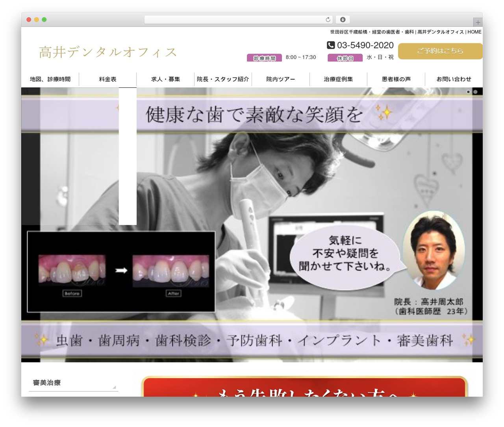
Task: Click the phone icon beside 03-5490-2020
Action: pos(331,45)
